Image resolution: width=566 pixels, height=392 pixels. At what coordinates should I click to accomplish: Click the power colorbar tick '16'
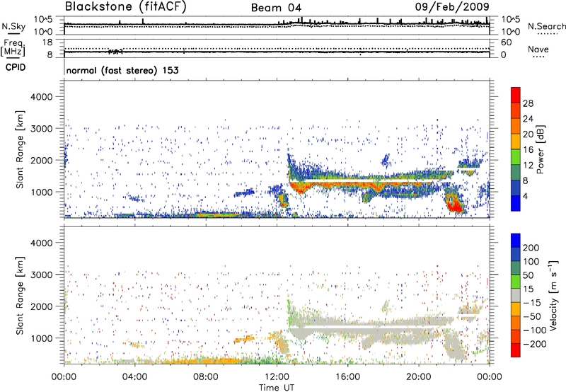pyautogui.click(x=528, y=150)
